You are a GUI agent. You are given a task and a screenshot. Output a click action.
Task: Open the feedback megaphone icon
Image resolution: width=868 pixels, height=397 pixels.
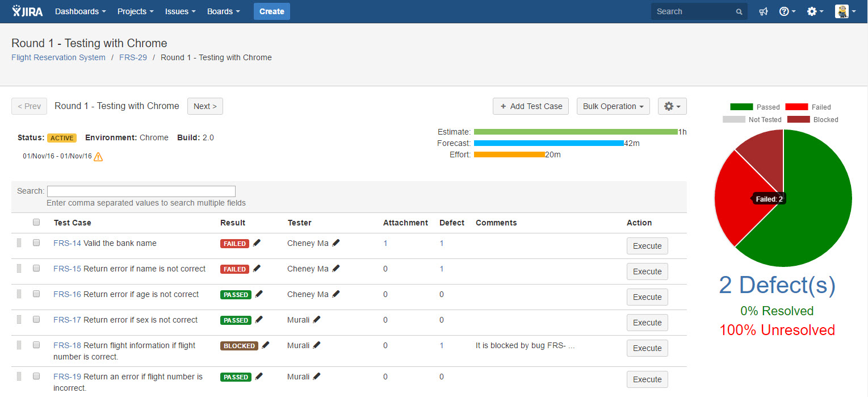764,11
